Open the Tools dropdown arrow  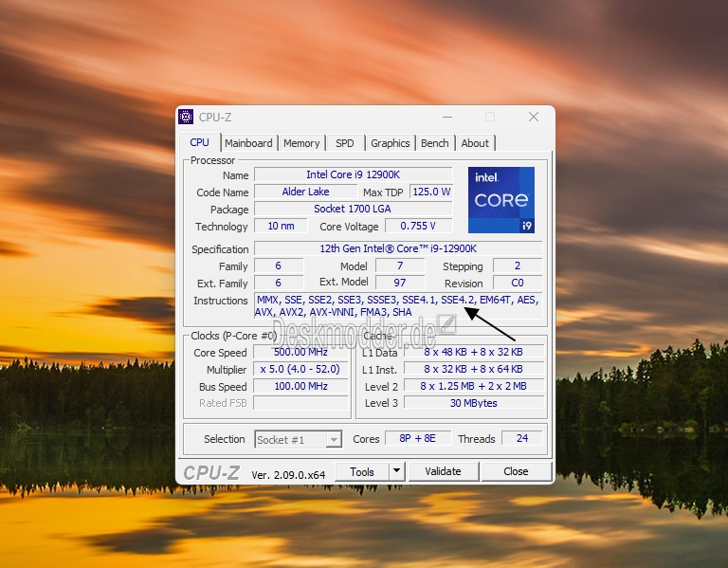[397, 471]
